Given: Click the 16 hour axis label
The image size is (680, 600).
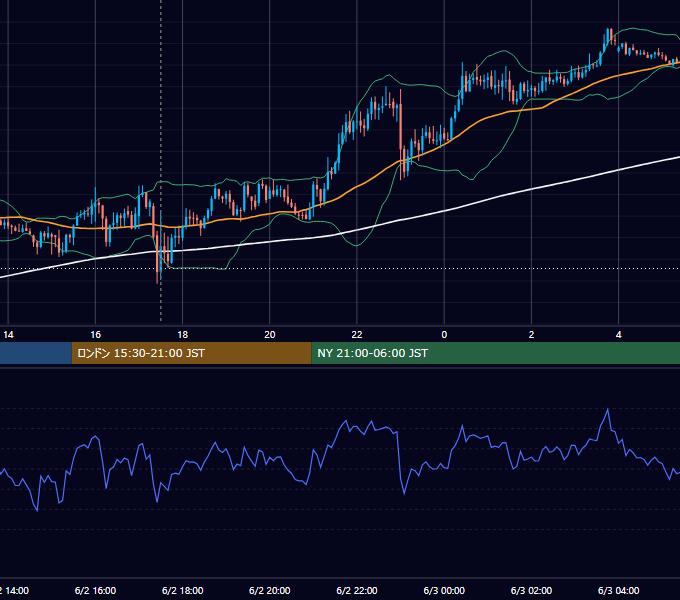Looking at the screenshot, I should [x=95, y=335].
